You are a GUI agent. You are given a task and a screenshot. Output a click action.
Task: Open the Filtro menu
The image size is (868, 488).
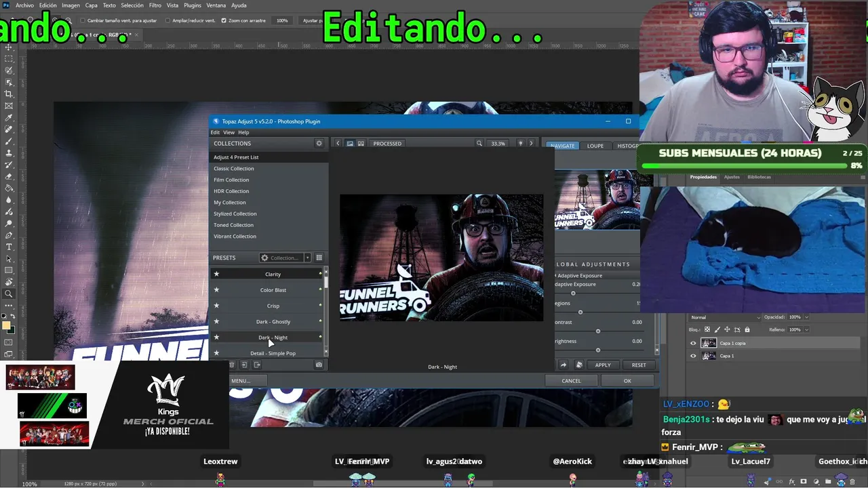[155, 5]
